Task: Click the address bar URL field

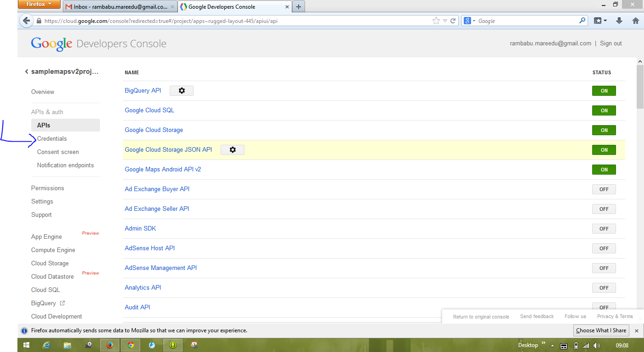Action: click(237, 21)
